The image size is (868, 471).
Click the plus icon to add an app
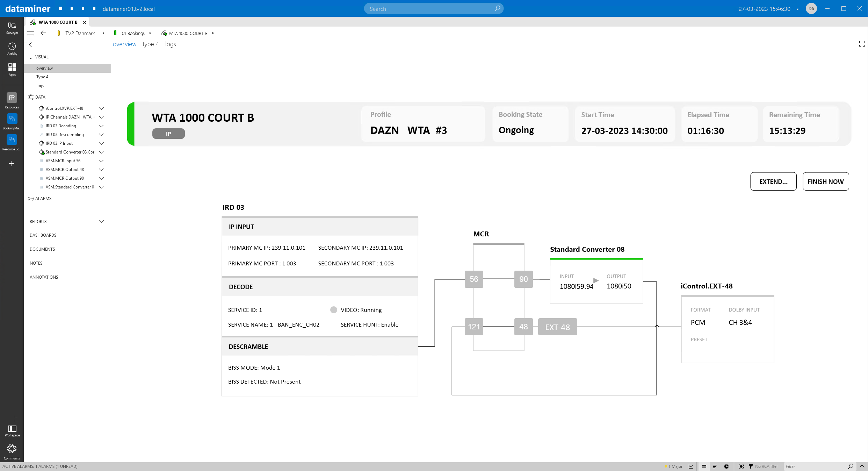coord(12,163)
